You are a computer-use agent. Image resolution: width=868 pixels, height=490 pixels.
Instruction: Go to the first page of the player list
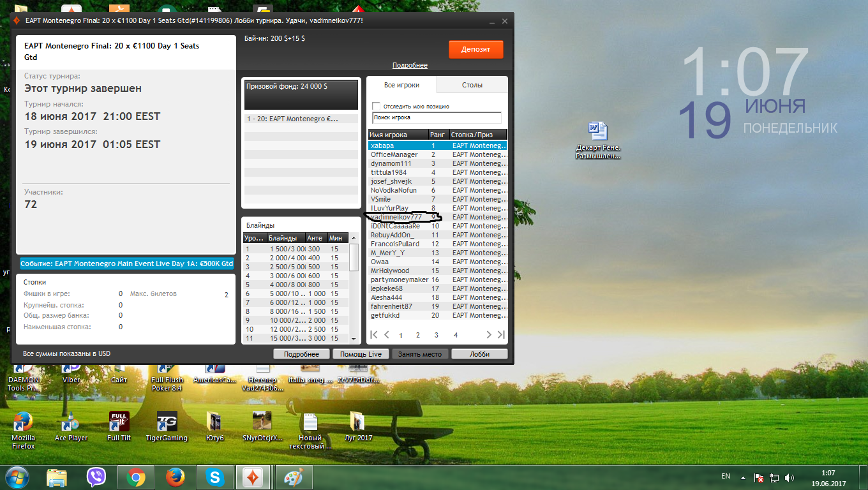[374, 334]
